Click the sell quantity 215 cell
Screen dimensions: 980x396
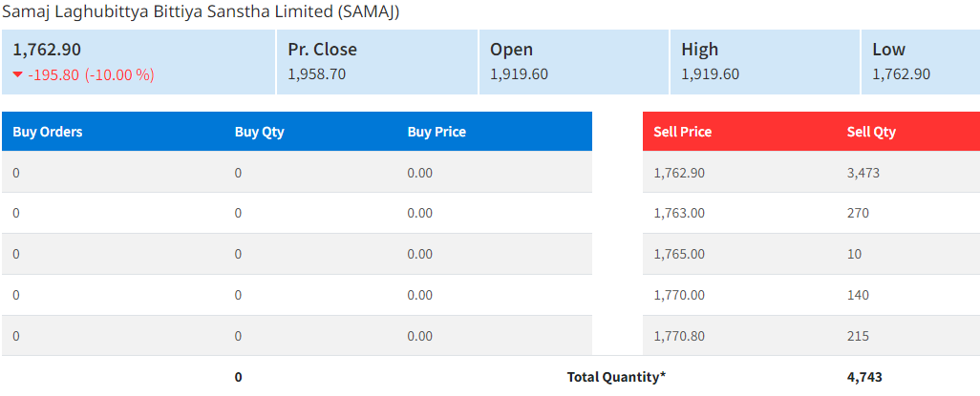point(858,336)
